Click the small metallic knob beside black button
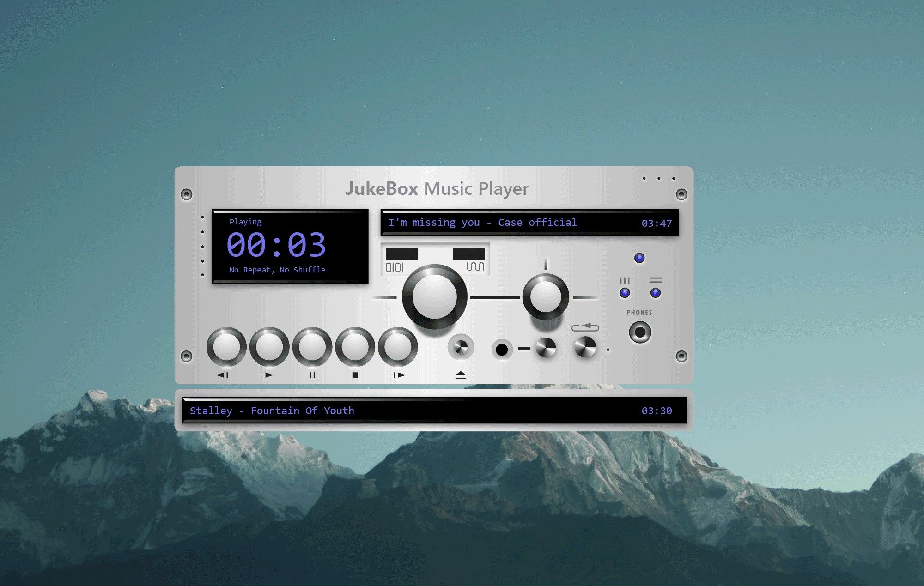This screenshot has width=924, height=586. [x=546, y=348]
